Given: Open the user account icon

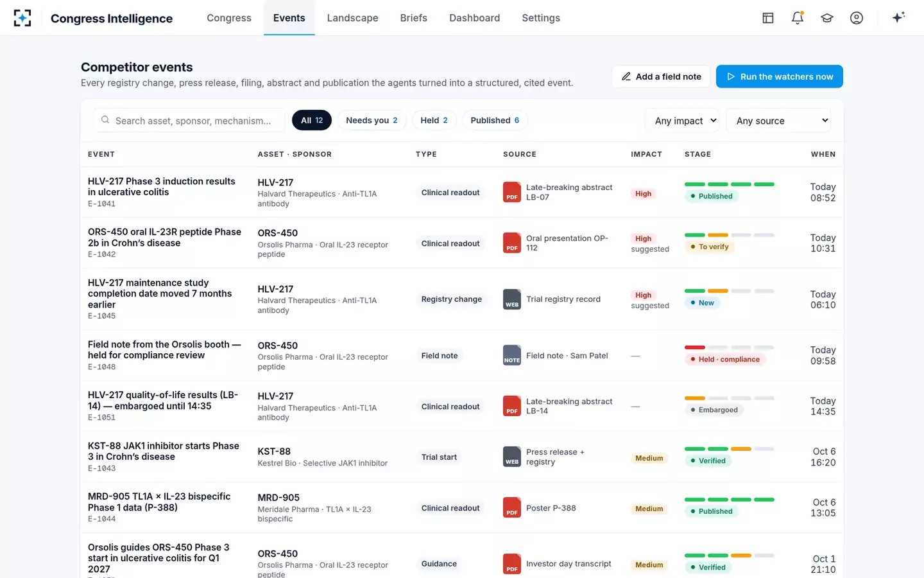Looking at the screenshot, I should (x=857, y=18).
